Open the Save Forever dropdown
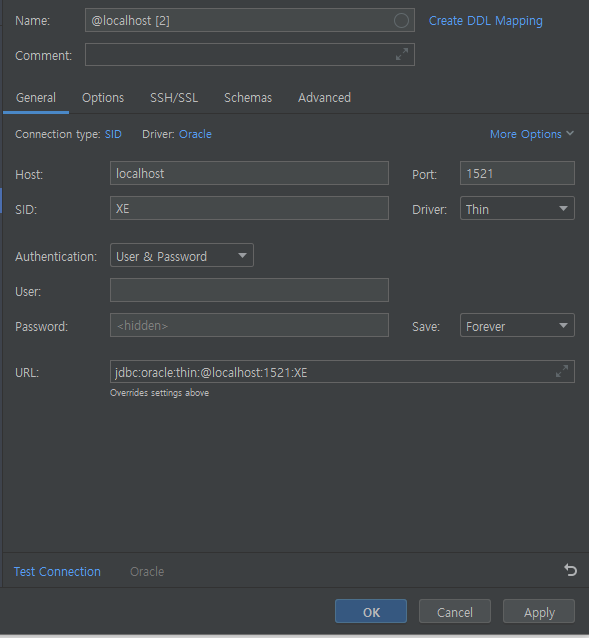The width and height of the screenshot is (589, 638). click(x=517, y=325)
